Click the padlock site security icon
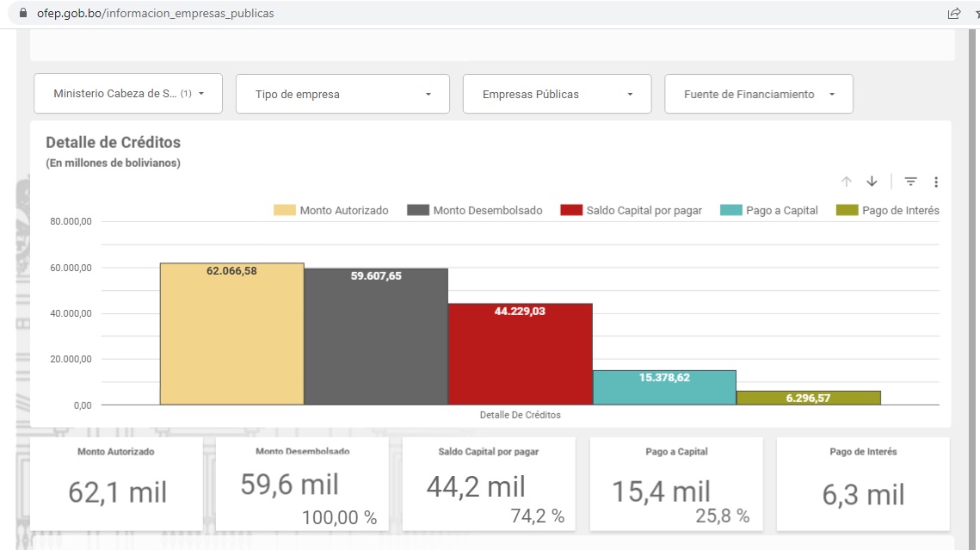The height and width of the screenshot is (550, 980). [x=23, y=13]
